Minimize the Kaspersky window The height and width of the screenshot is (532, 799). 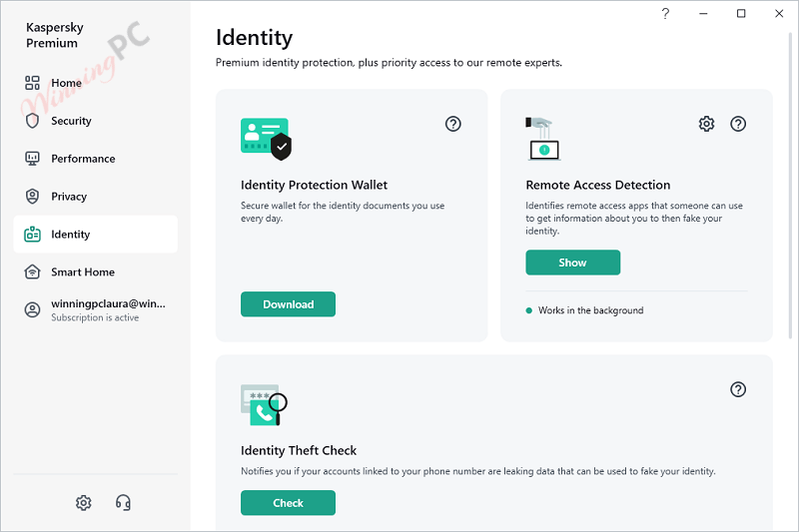click(704, 14)
